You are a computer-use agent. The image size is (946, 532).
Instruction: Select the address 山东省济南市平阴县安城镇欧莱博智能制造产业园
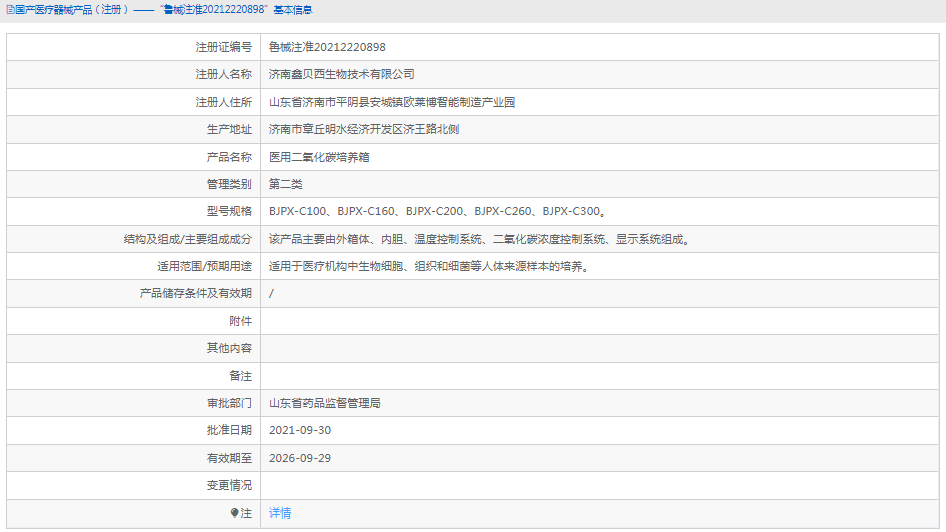point(392,102)
